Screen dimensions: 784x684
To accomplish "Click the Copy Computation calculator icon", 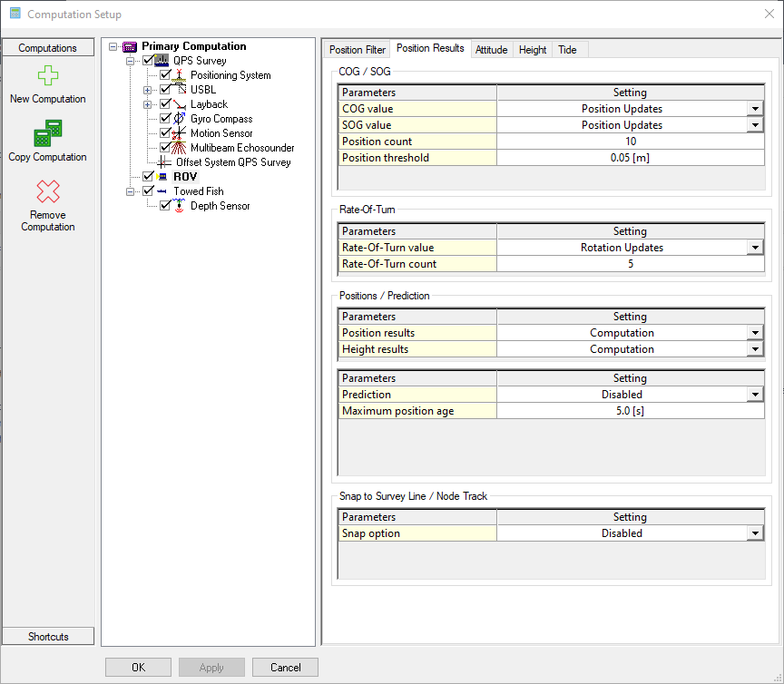I will point(47,134).
